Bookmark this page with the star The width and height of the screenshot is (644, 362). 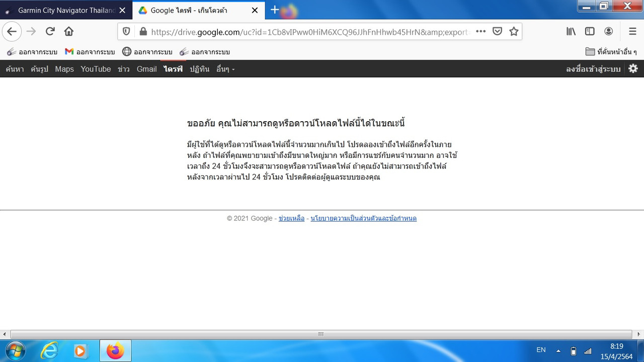(514, 31)
